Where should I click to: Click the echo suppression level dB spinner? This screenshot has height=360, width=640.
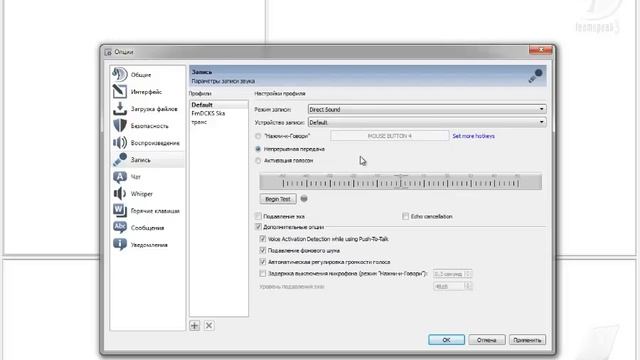coord(452,287)
